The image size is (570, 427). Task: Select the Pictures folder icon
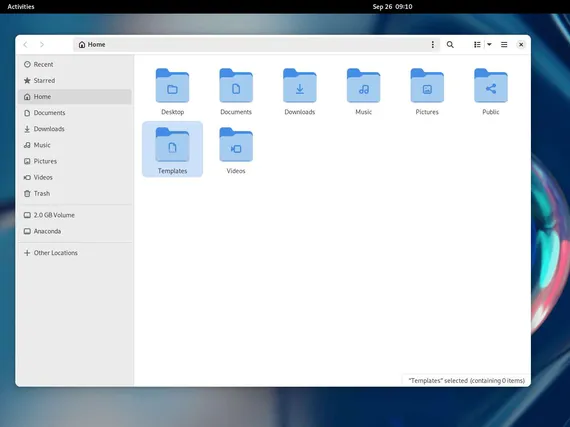(427, 86)
